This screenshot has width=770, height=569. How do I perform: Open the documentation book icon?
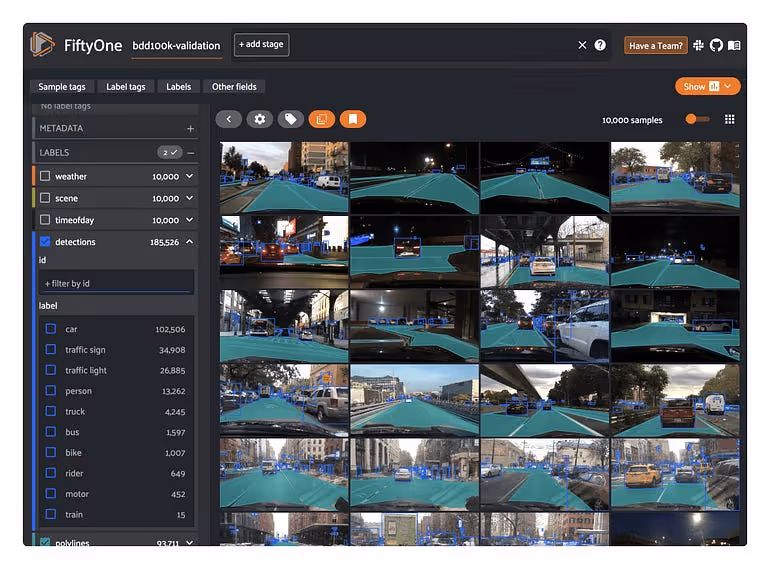coord(734,45)
